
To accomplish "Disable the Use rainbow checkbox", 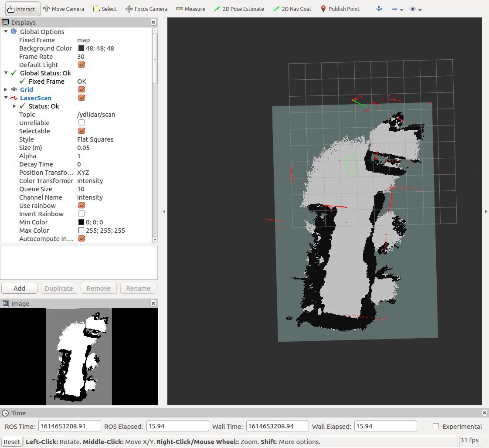I will coord(81,206).
